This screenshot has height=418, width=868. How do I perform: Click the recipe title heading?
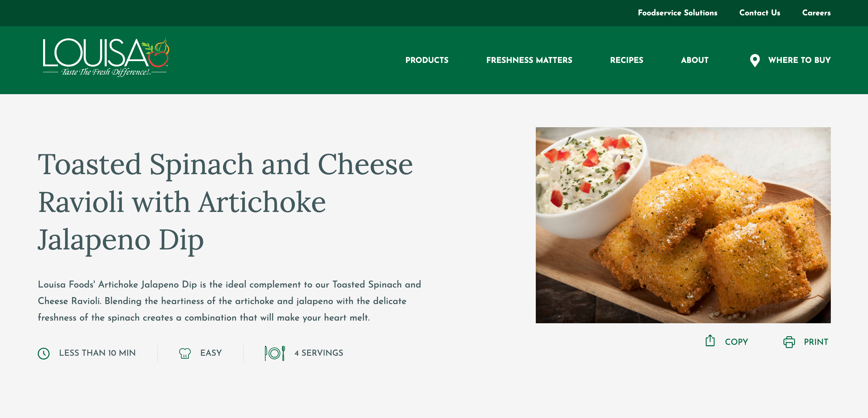point(225,202)
